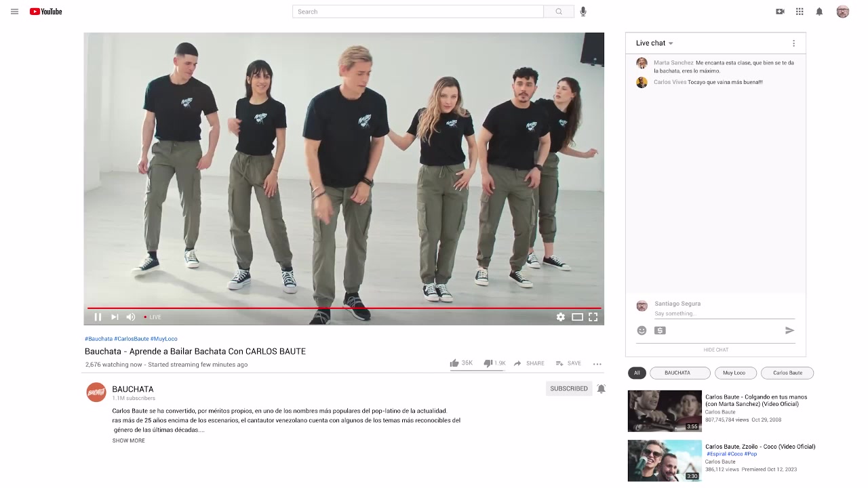Open the YouTube apps grid
868x488 pixels.
pos(800,12)
